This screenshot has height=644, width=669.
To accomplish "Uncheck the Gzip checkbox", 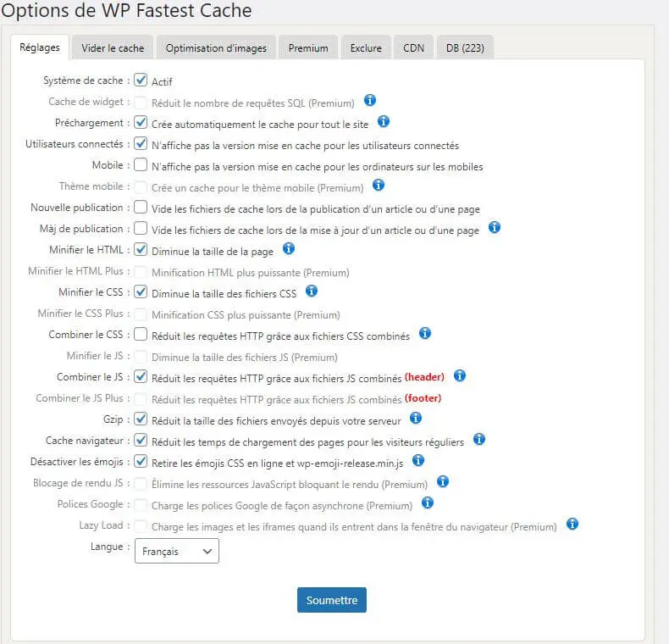I will coord(141,419).
